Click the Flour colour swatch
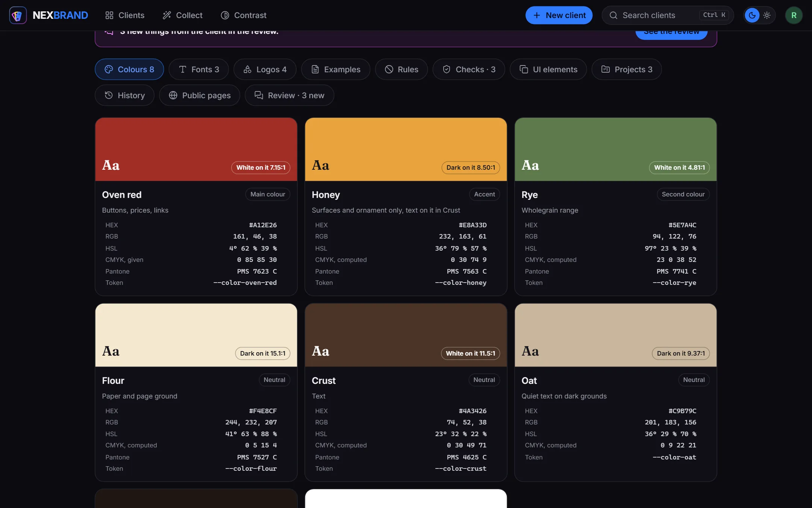The image size is (812, 508). click(196, 335)
